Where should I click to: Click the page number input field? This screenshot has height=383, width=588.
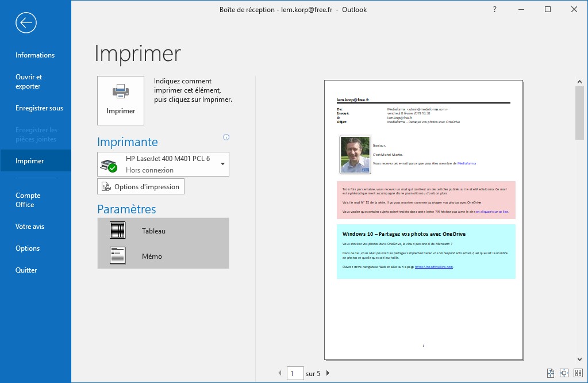pos(295,374)
